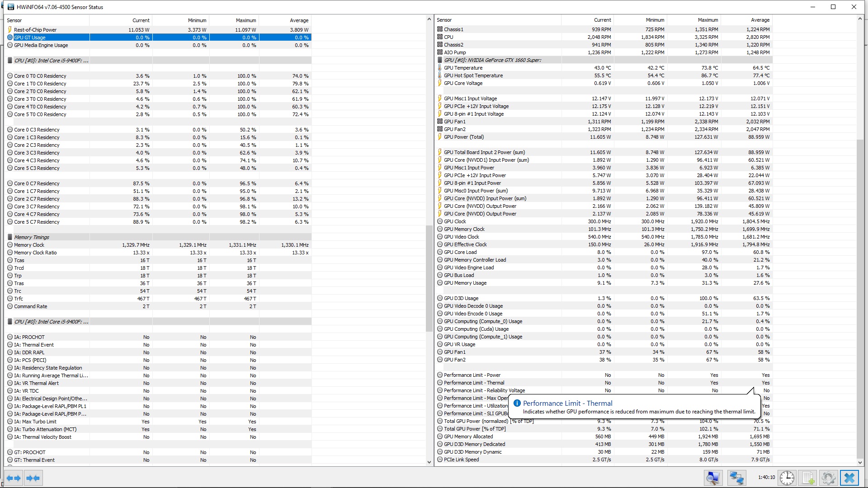Click the clock reset timer icon
The width and height of the screenshot is (868, 488).
787,478
